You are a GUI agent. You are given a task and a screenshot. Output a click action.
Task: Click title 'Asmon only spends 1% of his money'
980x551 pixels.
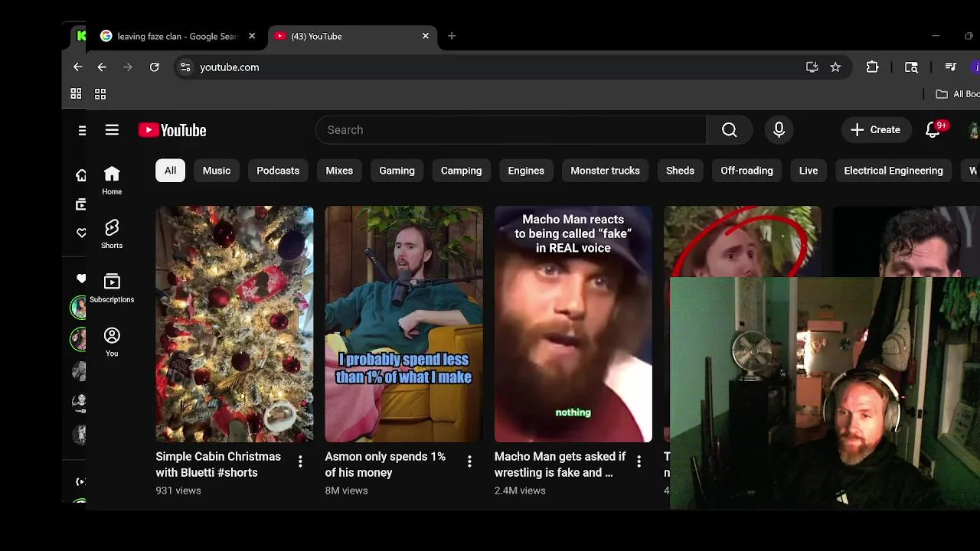point(385,465)
